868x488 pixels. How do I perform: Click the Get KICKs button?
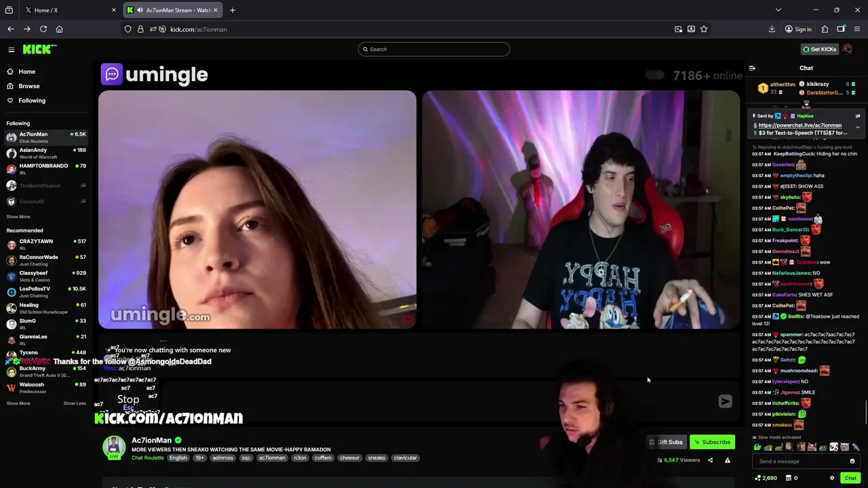[x=819, y=49]
